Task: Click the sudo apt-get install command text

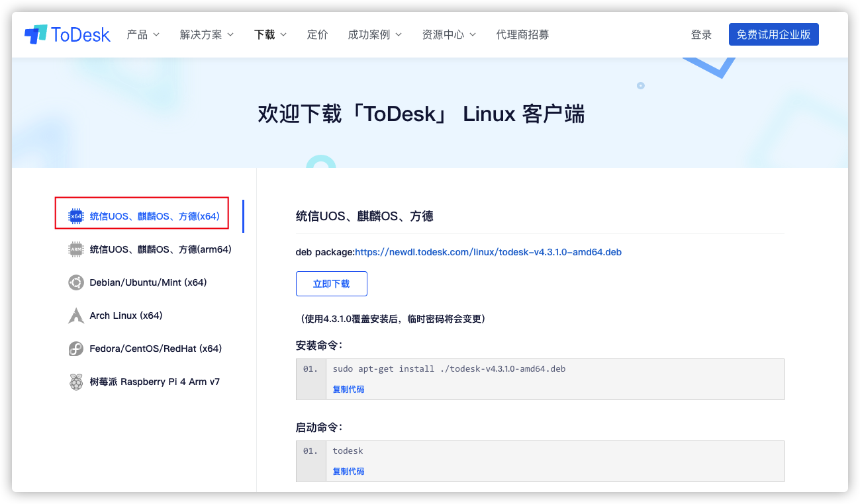Action: coord(449,369)
